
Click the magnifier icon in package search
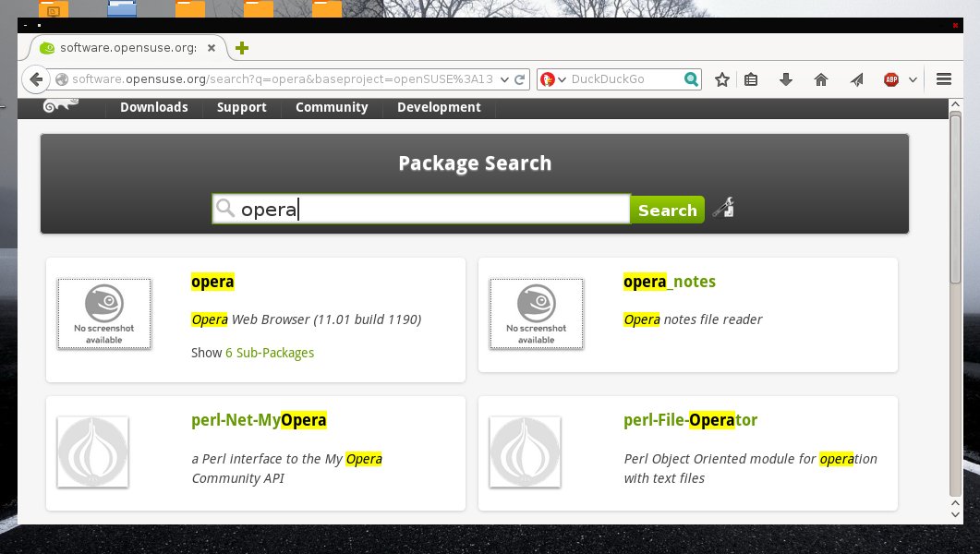pos(225,208)
